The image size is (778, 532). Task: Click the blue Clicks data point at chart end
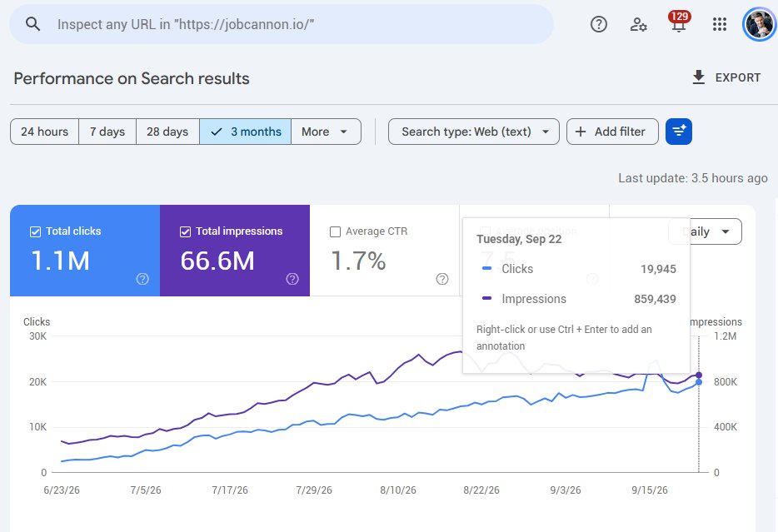699,382
